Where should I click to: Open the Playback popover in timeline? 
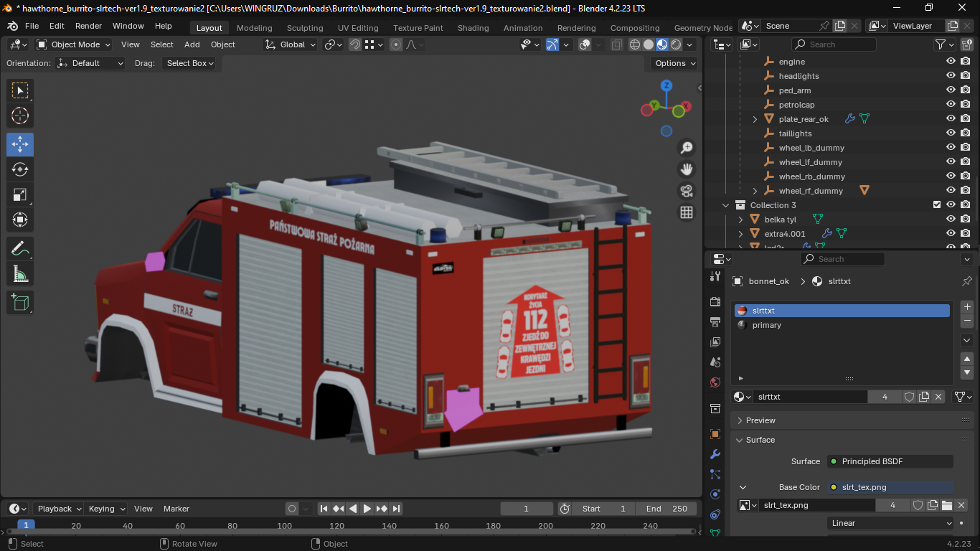pos(59,509)
